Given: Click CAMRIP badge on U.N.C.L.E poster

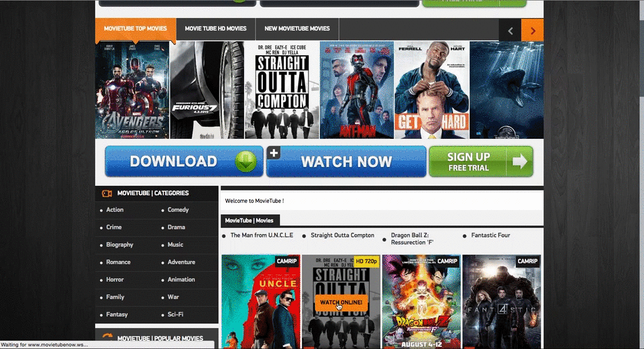Looking at the screenshot, I should 286,261.
